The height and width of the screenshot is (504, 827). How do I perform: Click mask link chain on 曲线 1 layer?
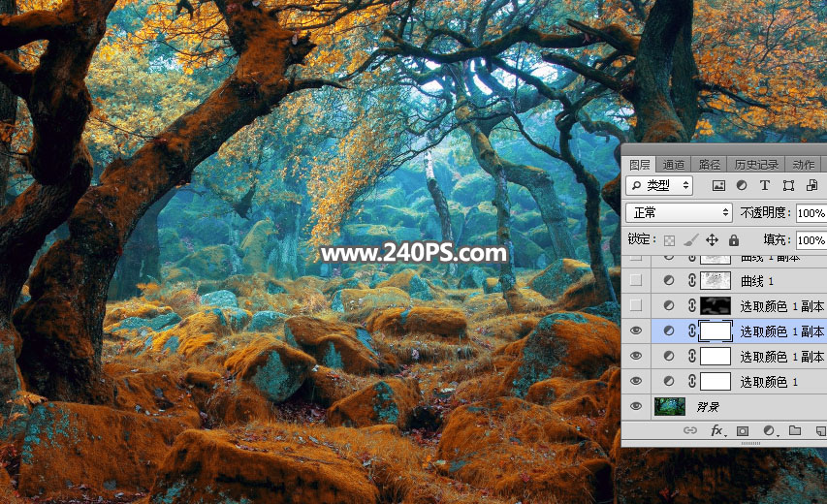tap(692, 280)
